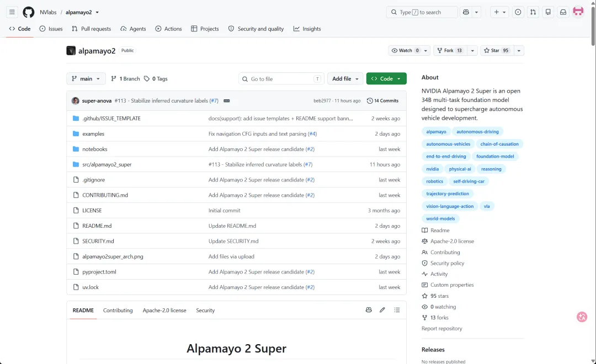596x364 pixels.
Task: Open Copilot chat icon in header
Action: click(466, 12)
